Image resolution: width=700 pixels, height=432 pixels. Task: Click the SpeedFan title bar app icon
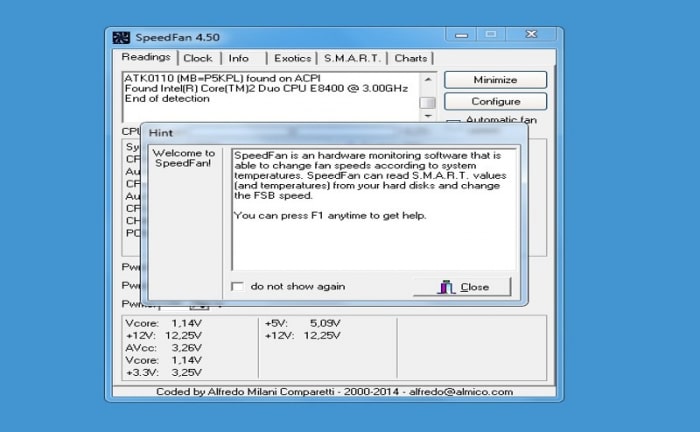click(121, 38)
